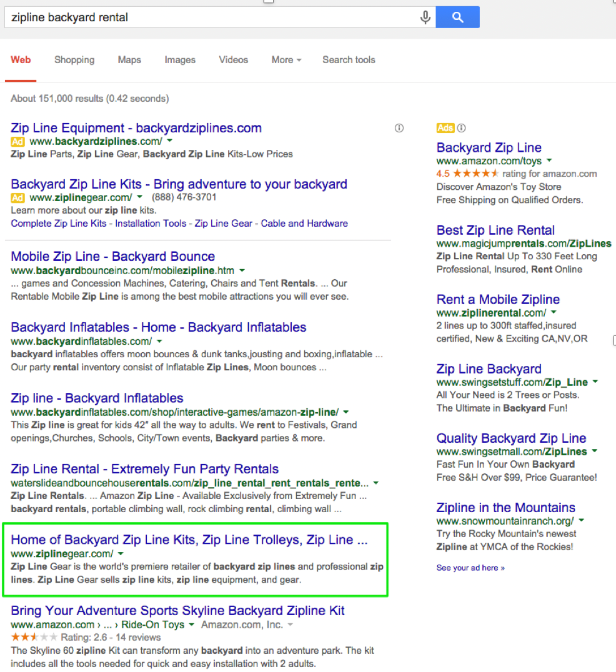Open dropdown arrow next to www.backyardziplines.com/
This screenshot has height=672, width=616.
click(x=170, y=141)
